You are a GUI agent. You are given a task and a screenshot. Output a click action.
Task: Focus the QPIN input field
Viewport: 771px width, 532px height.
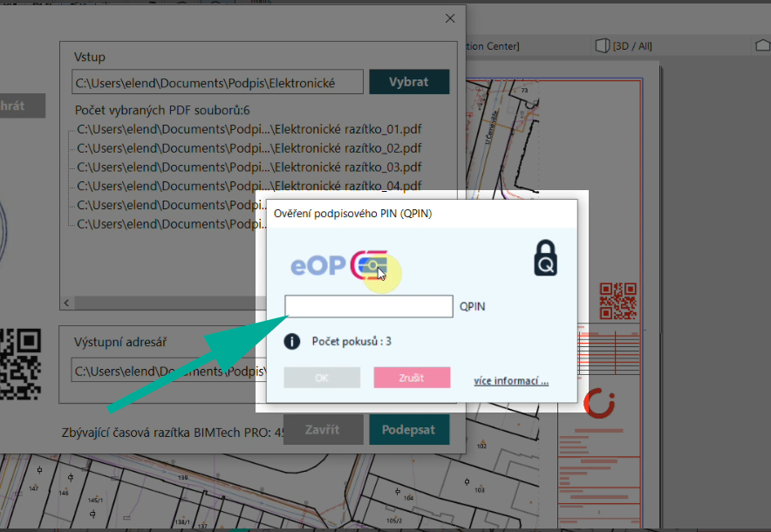pyautogui.click(x=369, y=306)
